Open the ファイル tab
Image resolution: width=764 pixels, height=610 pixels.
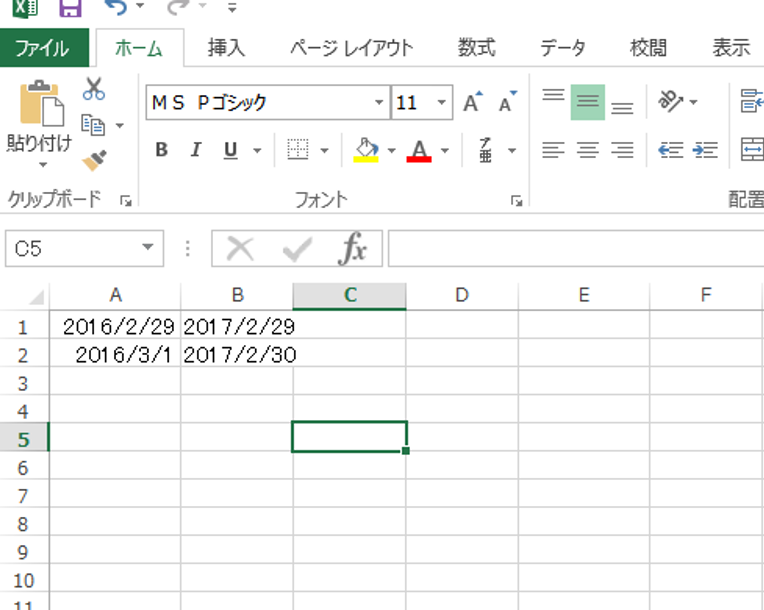point(44,48)
